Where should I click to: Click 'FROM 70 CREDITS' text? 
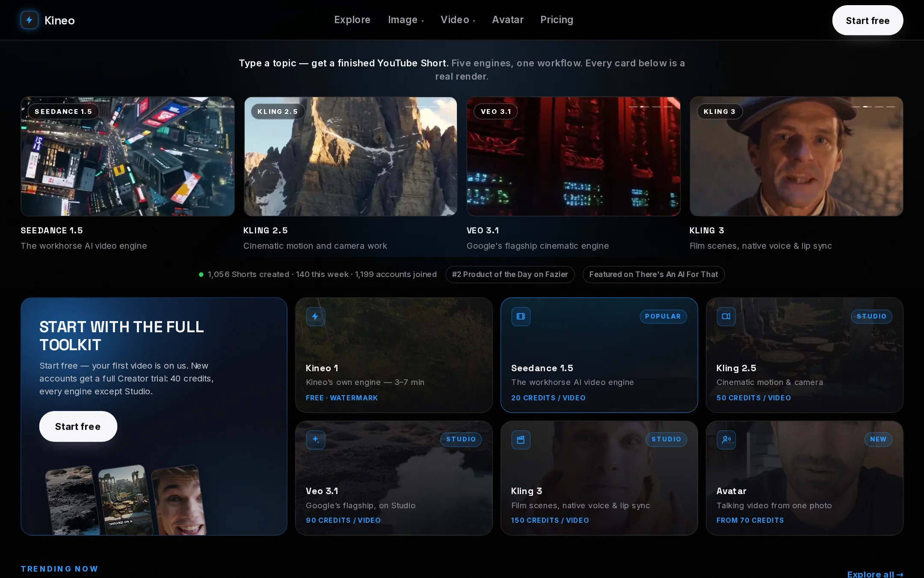750,520
